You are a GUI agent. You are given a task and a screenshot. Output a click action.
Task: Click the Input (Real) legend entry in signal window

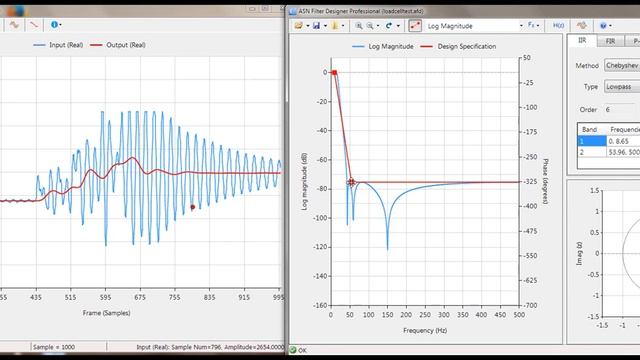coord(58,45)
